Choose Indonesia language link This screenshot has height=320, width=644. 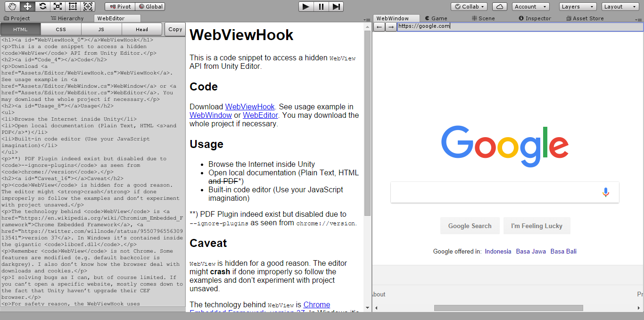pos(498,251)
